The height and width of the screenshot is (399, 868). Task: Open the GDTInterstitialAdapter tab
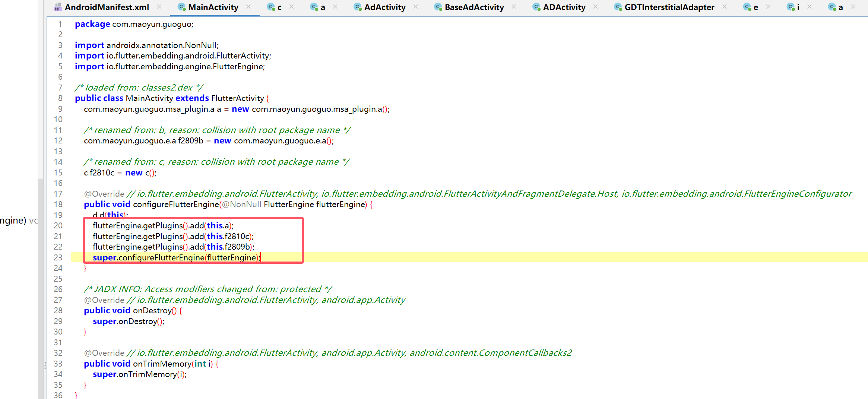[x=669, y=7]
